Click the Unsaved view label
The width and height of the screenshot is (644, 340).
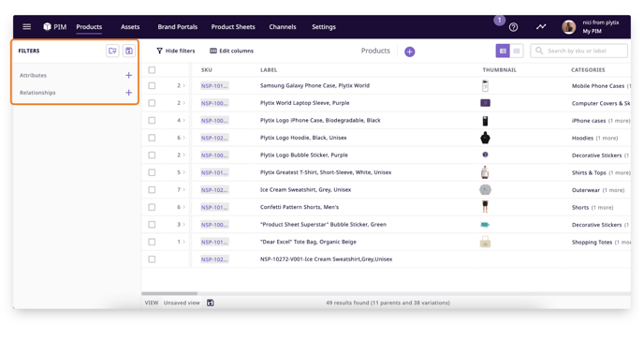point(182,303)
